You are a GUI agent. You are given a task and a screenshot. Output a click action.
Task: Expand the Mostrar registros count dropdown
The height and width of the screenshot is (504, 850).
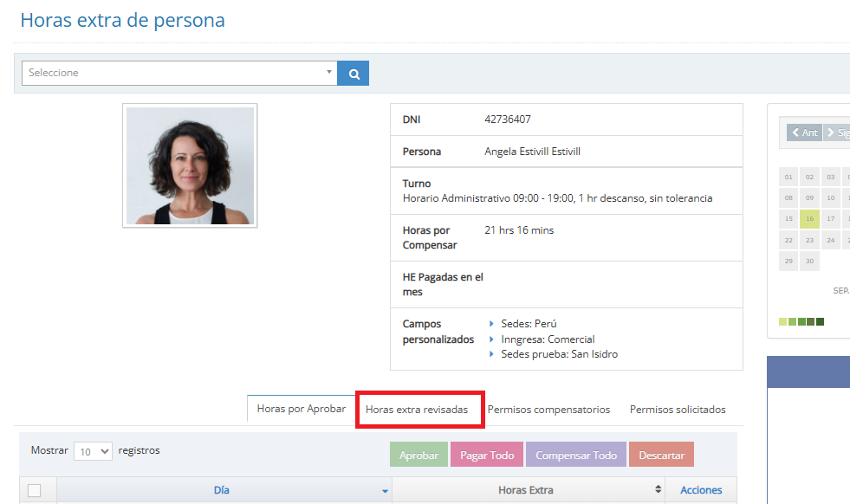94,451
